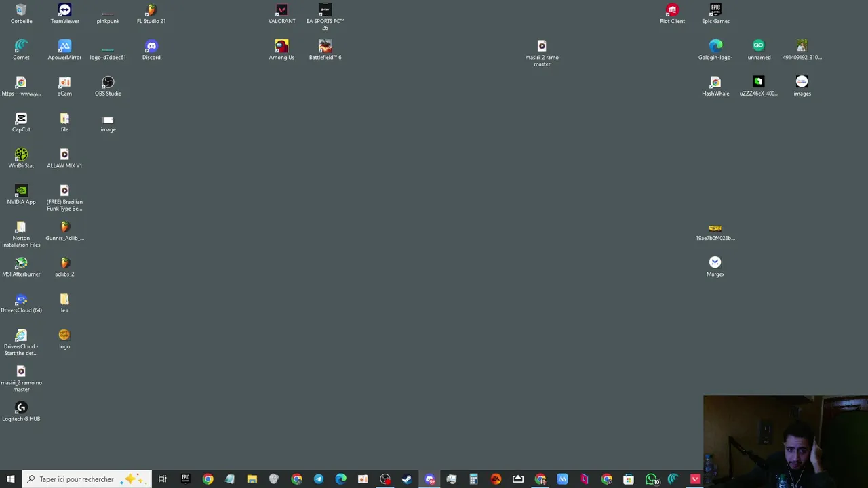Open FL Studio 21 shortcut
The width and height of the screenshot is (868, 488).
(151, 14)
